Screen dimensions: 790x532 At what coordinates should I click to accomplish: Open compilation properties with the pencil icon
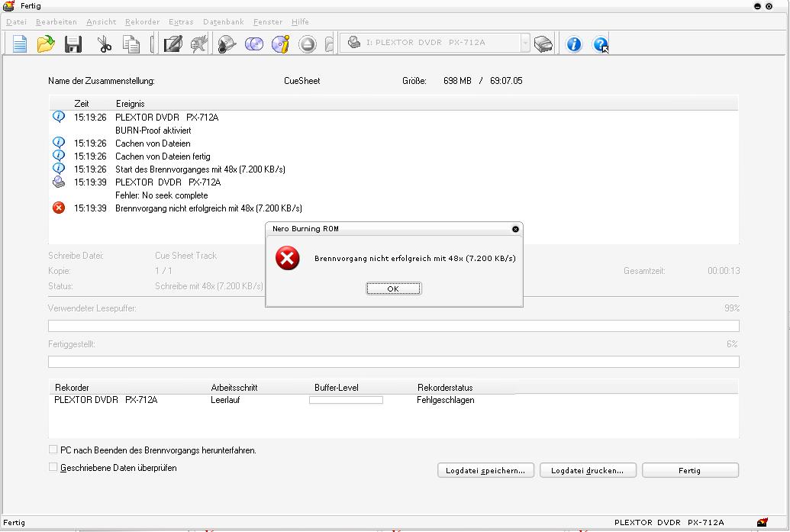click(x=173, y=44)
